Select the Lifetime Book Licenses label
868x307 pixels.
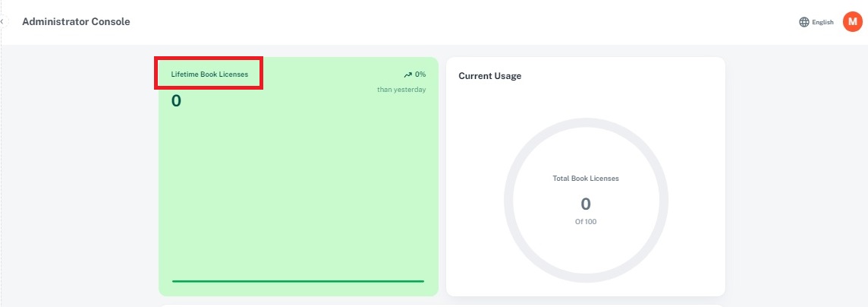[x=209, y=74]
